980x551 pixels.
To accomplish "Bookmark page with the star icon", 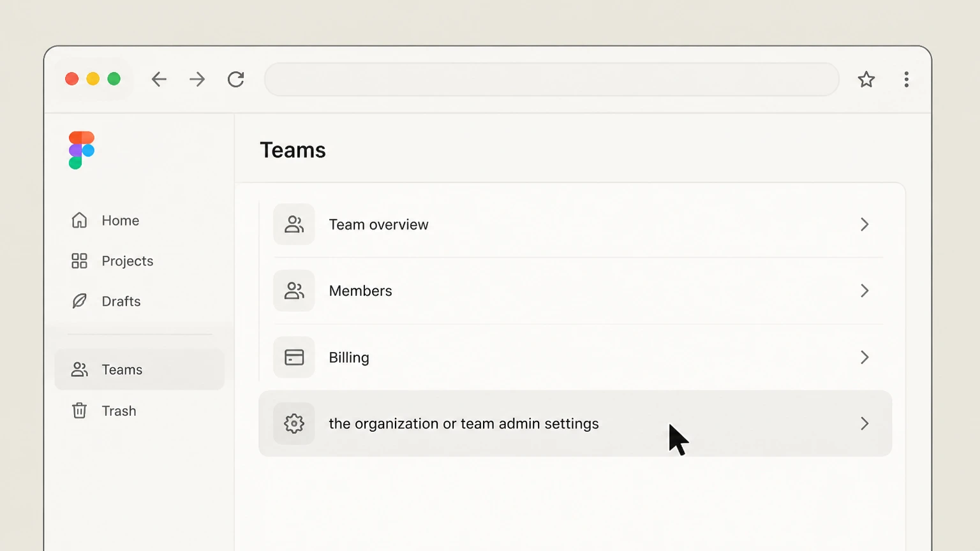I will [x=866, y=79].
